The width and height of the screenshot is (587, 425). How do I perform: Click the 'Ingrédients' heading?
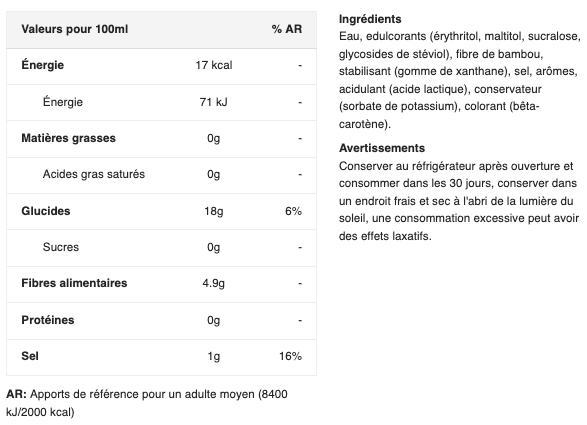[x=370, y=19]
